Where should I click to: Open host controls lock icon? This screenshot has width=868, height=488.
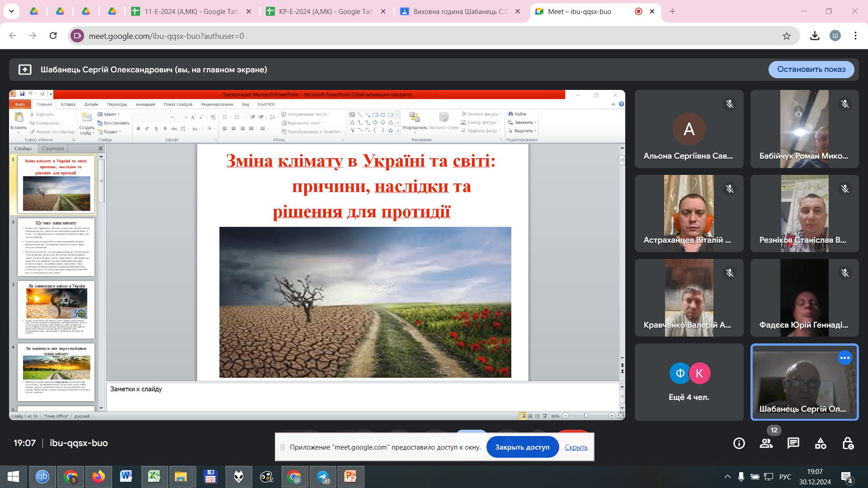[x=848, y=443]
